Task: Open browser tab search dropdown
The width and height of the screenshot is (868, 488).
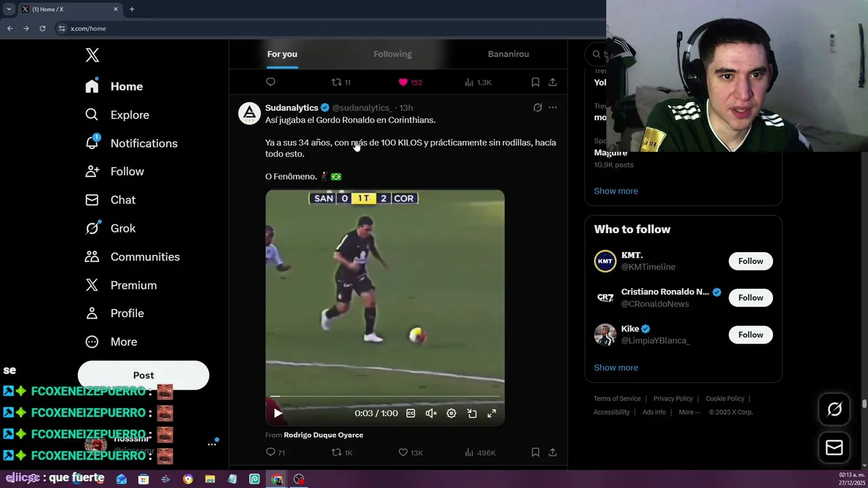Action: click(9, 9)
